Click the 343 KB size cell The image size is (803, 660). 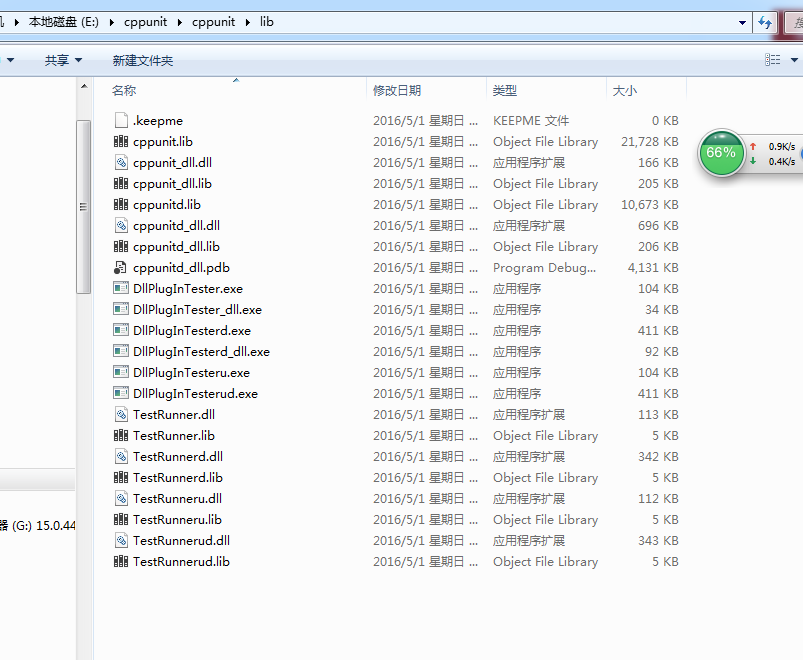(x=658, y=540)
